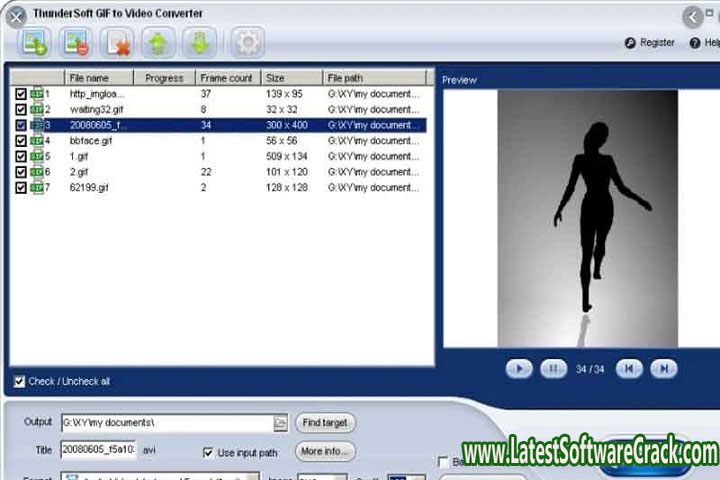Click File path column header
The width and height of the screenshot is (720, 480).
[x=375, y=78]
